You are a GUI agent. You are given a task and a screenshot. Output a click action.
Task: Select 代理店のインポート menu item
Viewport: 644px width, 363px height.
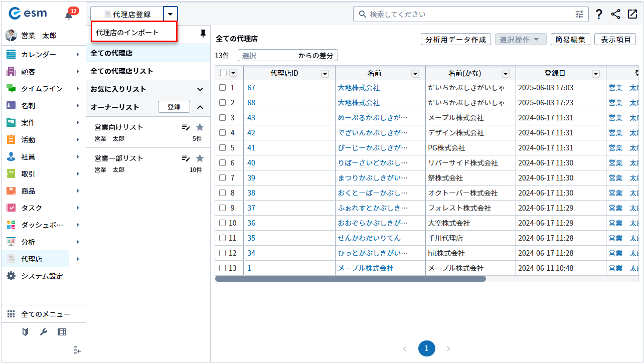[x=127, y=33]
